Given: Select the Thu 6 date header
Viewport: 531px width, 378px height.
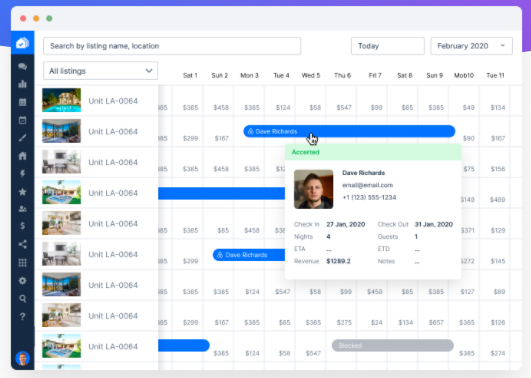Looking at the screenshot, I should click(342, 75).
